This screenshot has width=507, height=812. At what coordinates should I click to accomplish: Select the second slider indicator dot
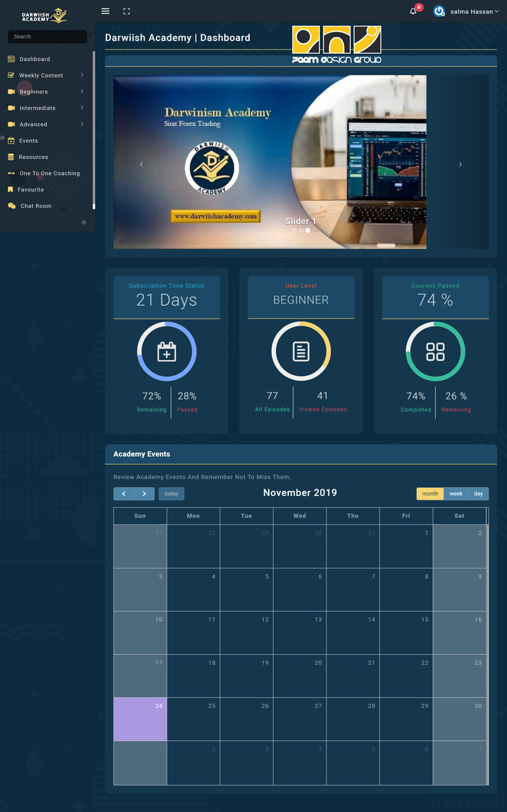pyautogui.click(x=301, y=231)
